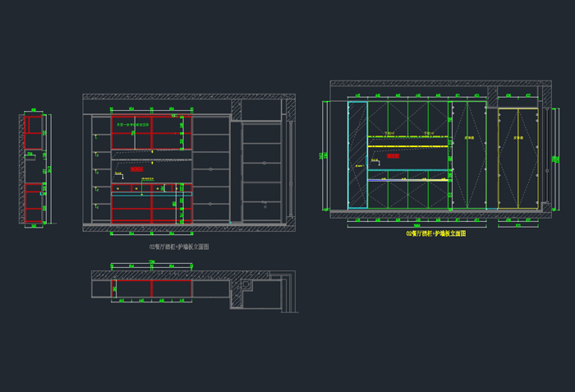The image size is (575, 392).
Task: Select the red label in left elevation niche
Action: coord(136,168)
